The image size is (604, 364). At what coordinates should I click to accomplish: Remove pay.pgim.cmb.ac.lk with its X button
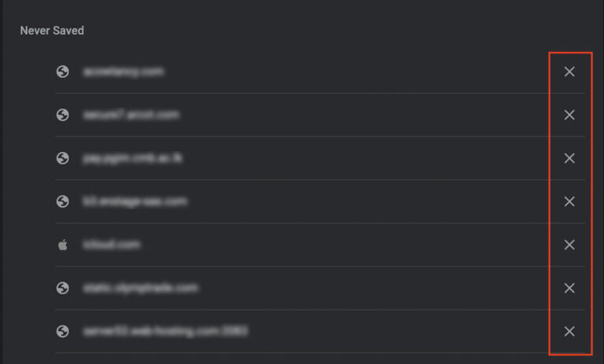click(x=569, y=159)
